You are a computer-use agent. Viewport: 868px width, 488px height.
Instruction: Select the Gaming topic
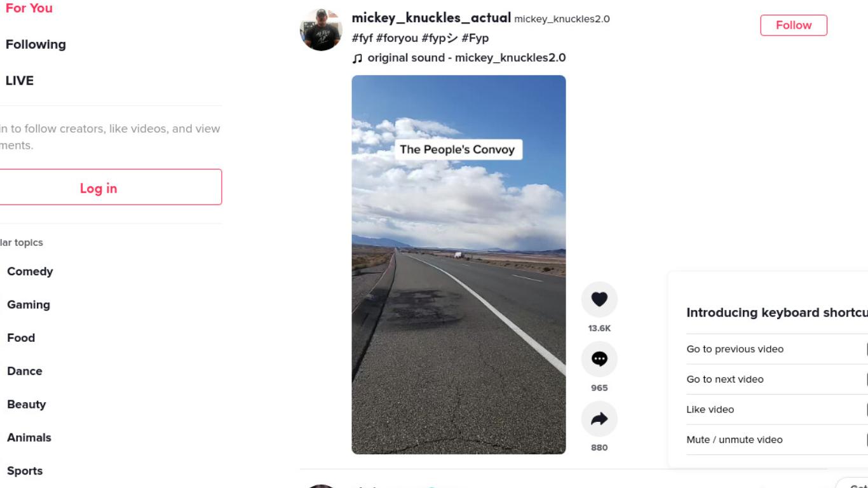click(x=29, y=304)
